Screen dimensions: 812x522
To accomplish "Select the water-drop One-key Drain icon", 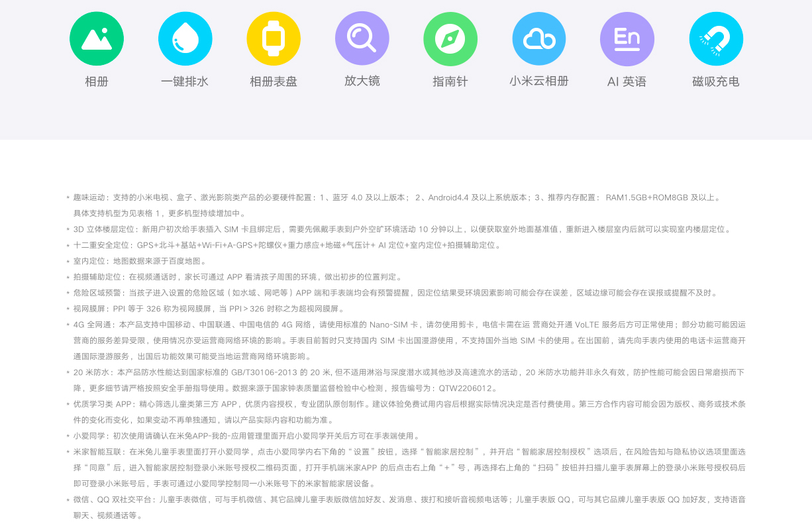I will (185, 39).
